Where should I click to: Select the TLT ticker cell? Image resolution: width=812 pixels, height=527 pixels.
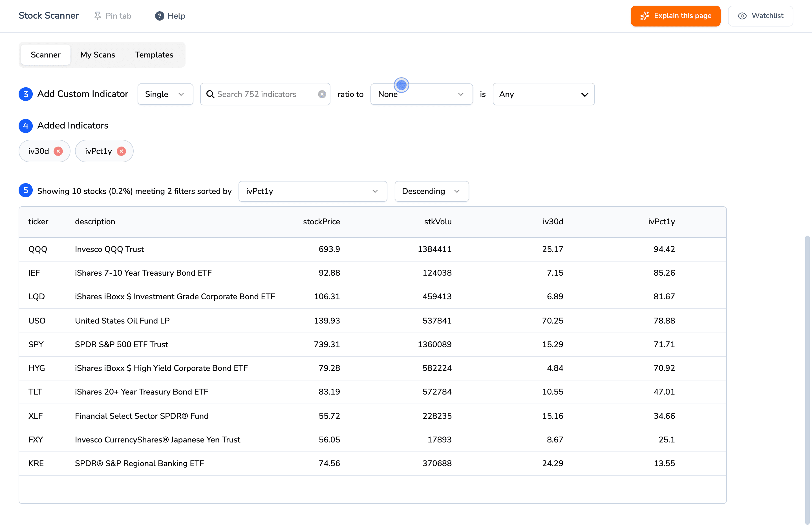(x=35, y=392)
